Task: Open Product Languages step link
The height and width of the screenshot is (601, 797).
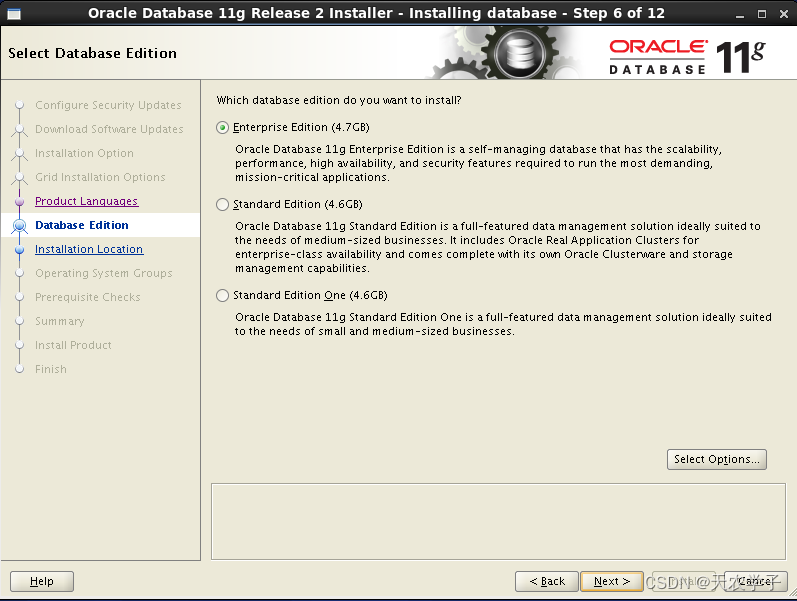Action: (x=86, y=201)
